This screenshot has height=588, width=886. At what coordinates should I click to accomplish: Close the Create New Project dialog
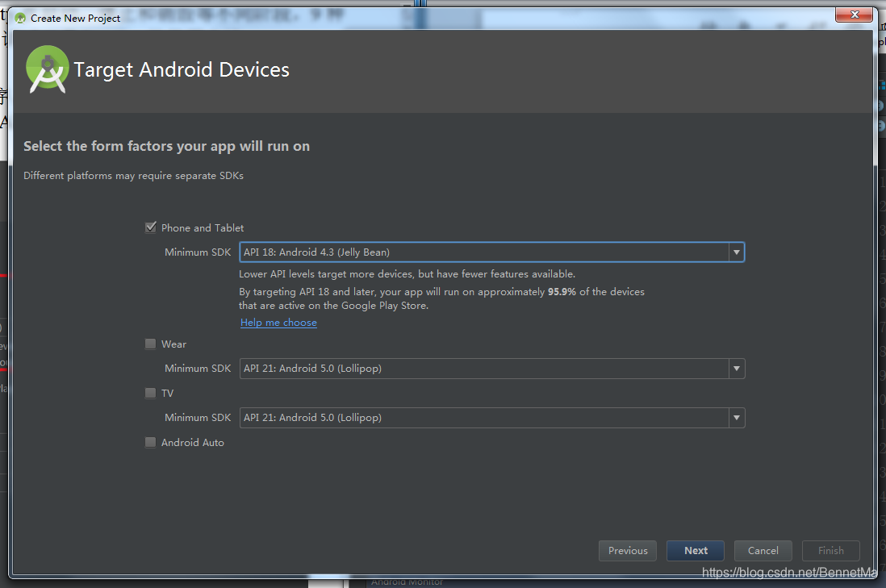click(x=855, y=15)
